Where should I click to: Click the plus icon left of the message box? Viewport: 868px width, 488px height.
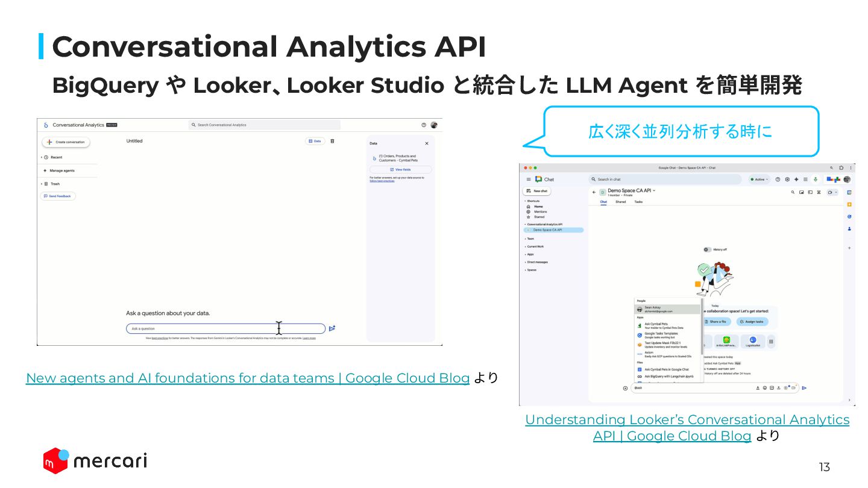(x=625, y=388)
